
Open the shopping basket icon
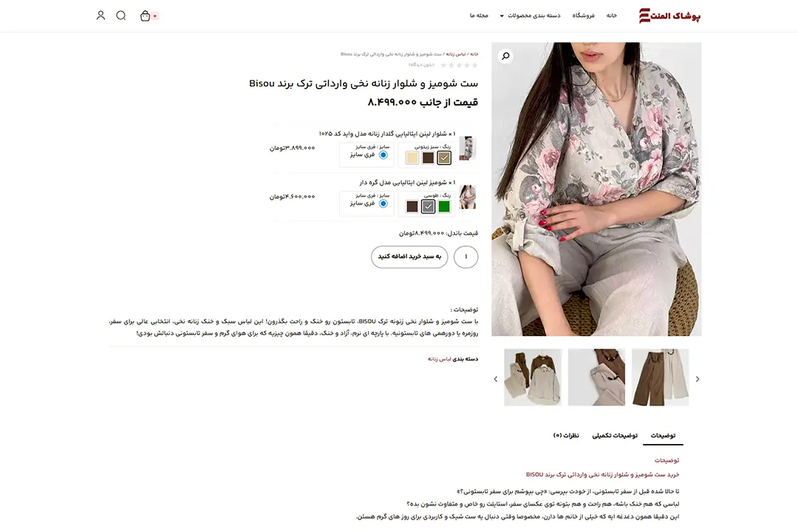[x=146, y=16]
